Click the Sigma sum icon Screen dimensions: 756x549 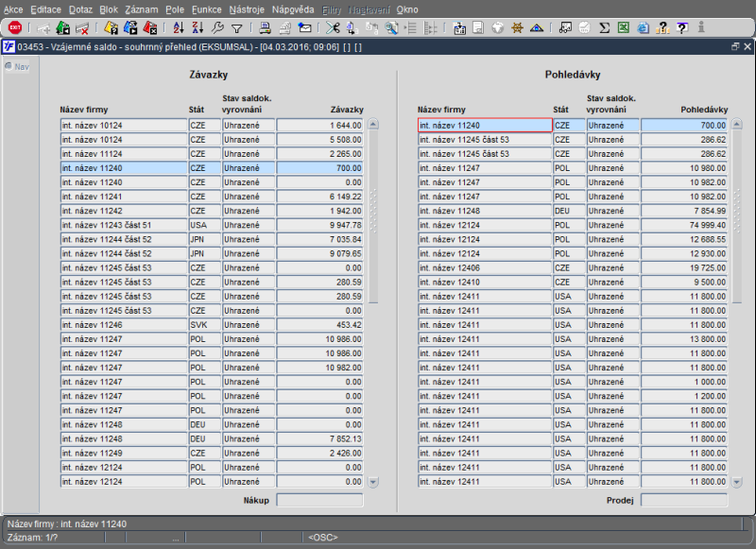coord(605,28)
